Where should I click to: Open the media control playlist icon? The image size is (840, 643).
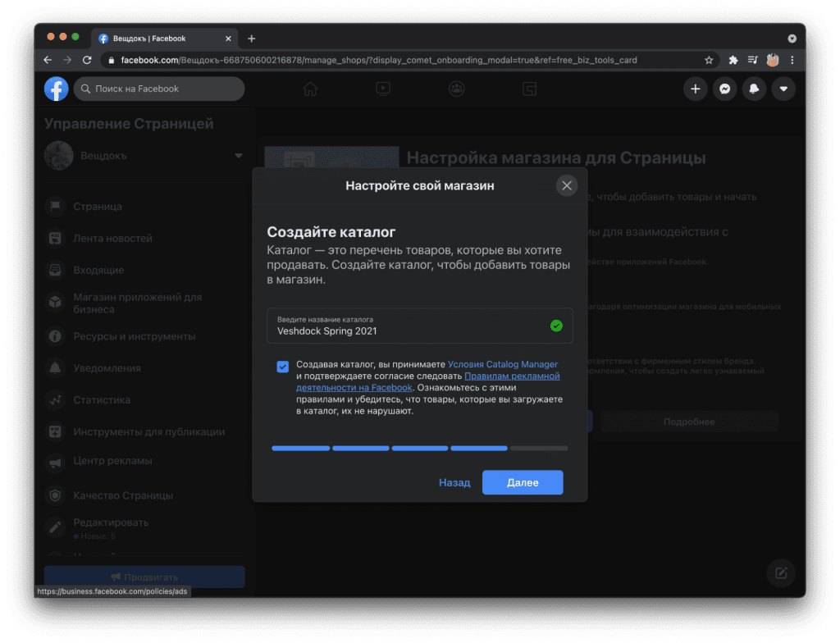point(753,60)
